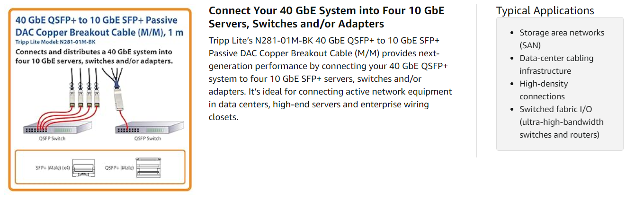Click the right QSFP Switch illustration
The height and width of the screenshot is (209, 644).
pos(147,128)
